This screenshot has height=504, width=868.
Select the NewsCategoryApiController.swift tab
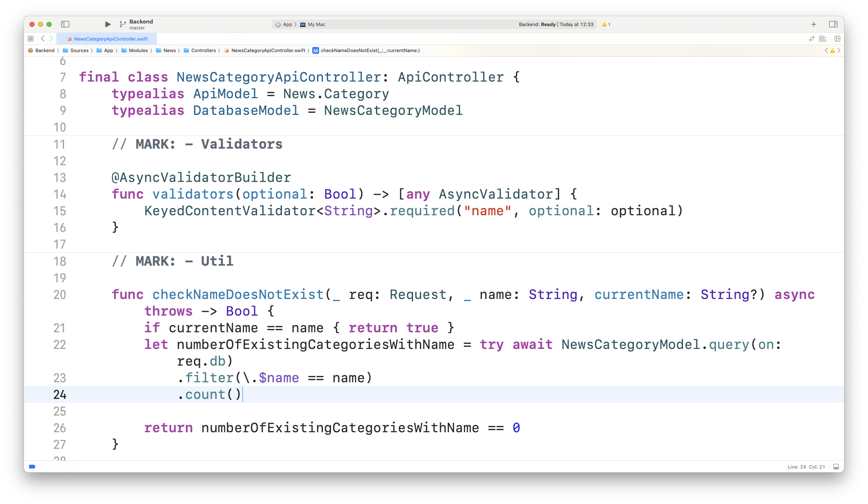(110, 38)
